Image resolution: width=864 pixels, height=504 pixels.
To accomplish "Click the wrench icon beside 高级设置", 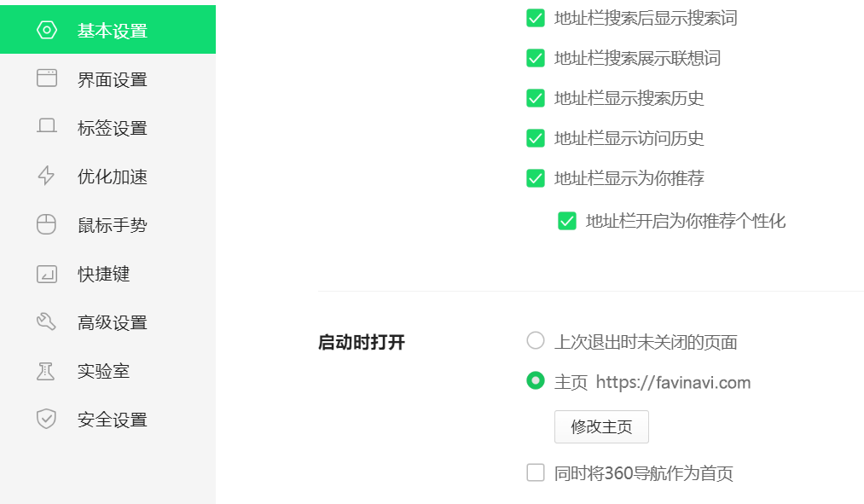I will pos(46,322).
